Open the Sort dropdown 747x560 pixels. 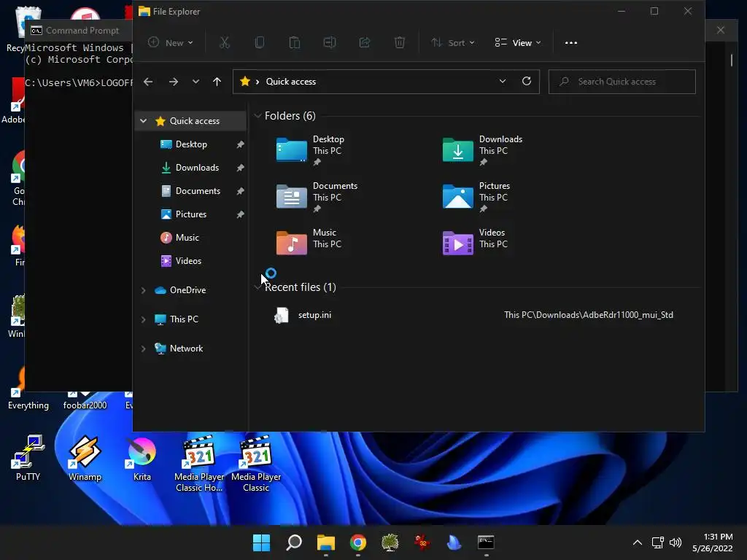pos(452,43)
